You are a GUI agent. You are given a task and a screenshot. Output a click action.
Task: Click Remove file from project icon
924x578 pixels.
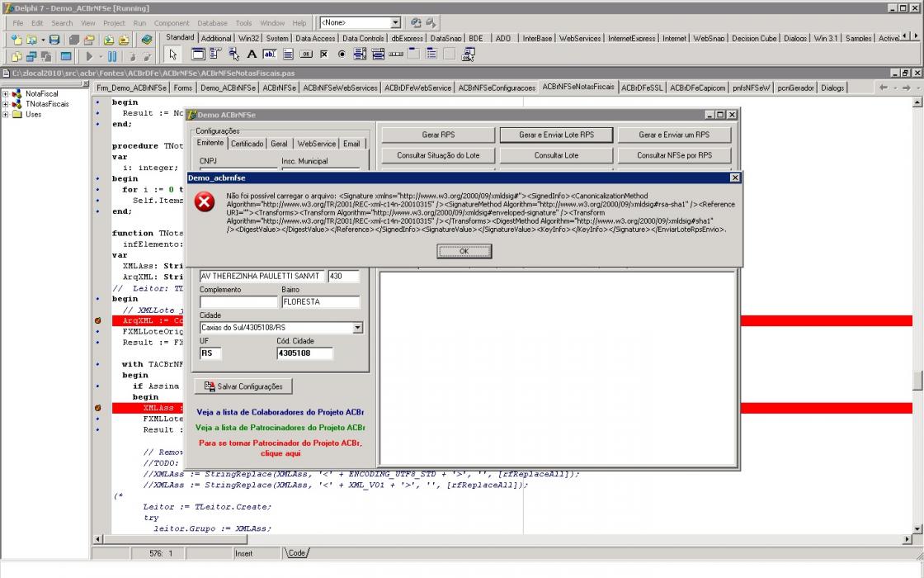point(124,40)
